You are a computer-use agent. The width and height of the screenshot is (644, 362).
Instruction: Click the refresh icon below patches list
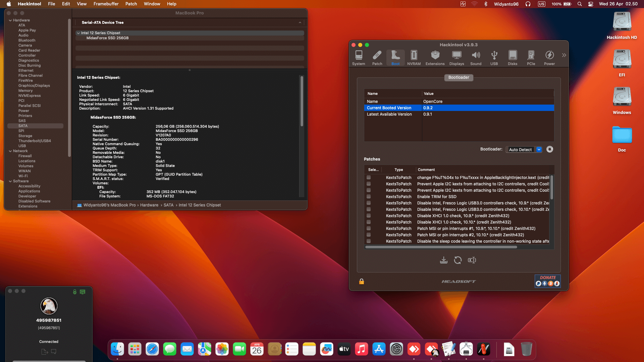[458, 260]
